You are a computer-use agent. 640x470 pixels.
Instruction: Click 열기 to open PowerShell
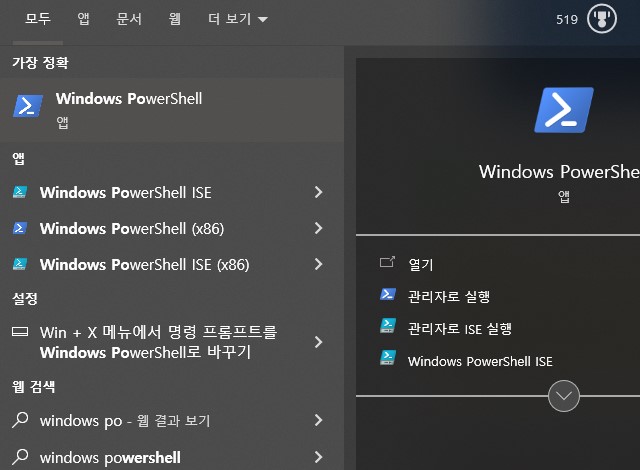pyautogui.click(x=420, y=265)
